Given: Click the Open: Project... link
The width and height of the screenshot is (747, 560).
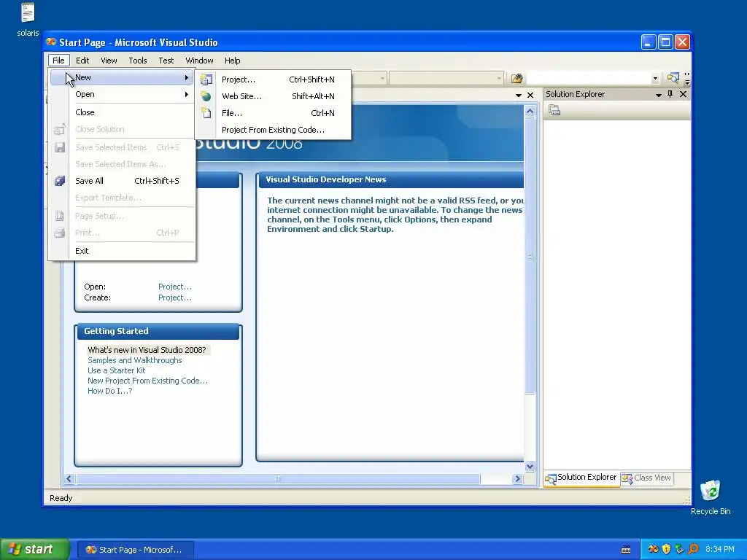Looking at the screenshot, I should tap(175, 287).
